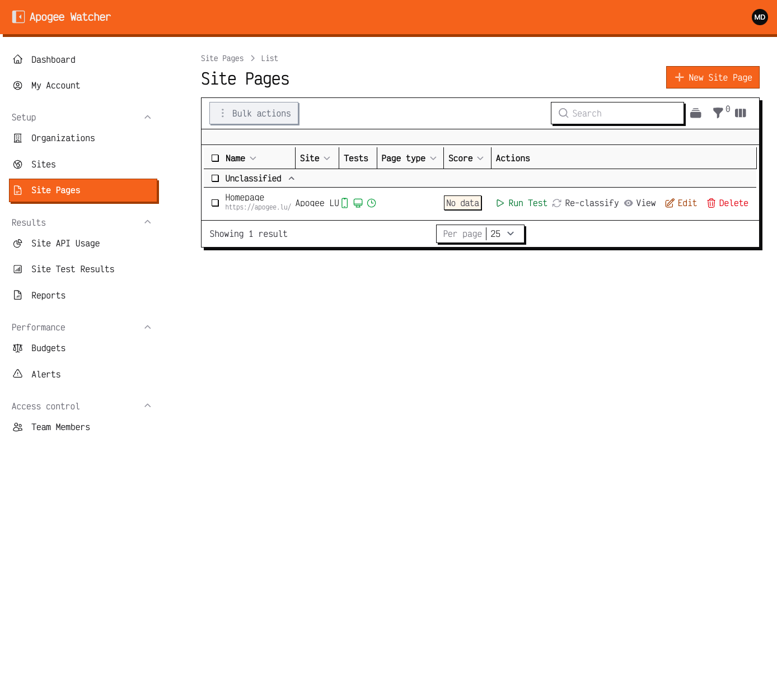Collapse sidebar via Apogee Watcher logo icon
777x700 pixels.
pos(18,17)
